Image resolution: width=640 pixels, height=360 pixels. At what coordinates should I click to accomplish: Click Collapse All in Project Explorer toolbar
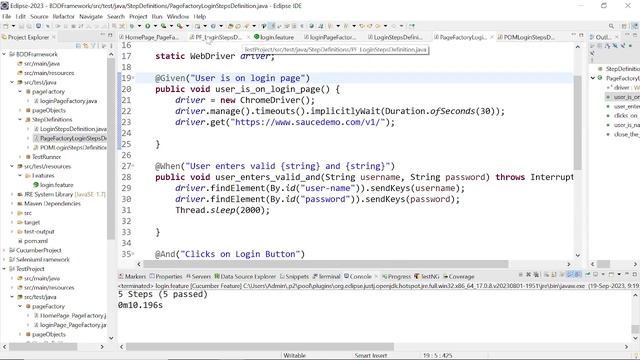tap(78, 46)
